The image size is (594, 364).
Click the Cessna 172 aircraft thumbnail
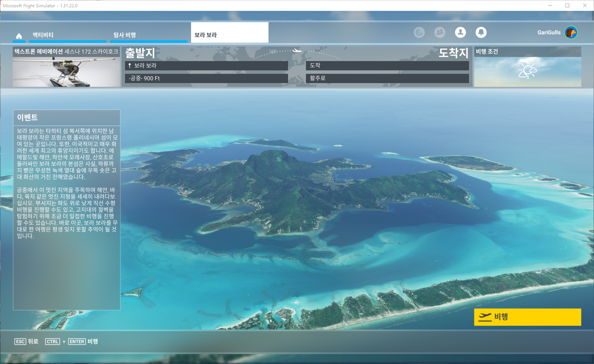(x=66, y=71)
